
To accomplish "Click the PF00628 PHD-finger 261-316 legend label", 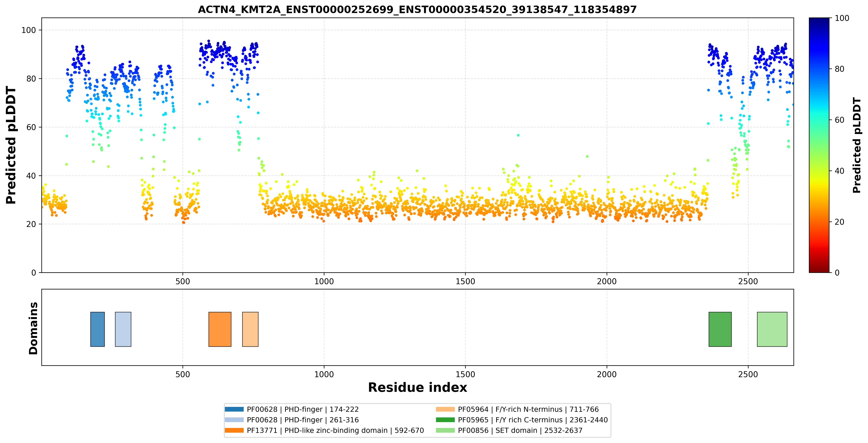I will click(303, 420).
